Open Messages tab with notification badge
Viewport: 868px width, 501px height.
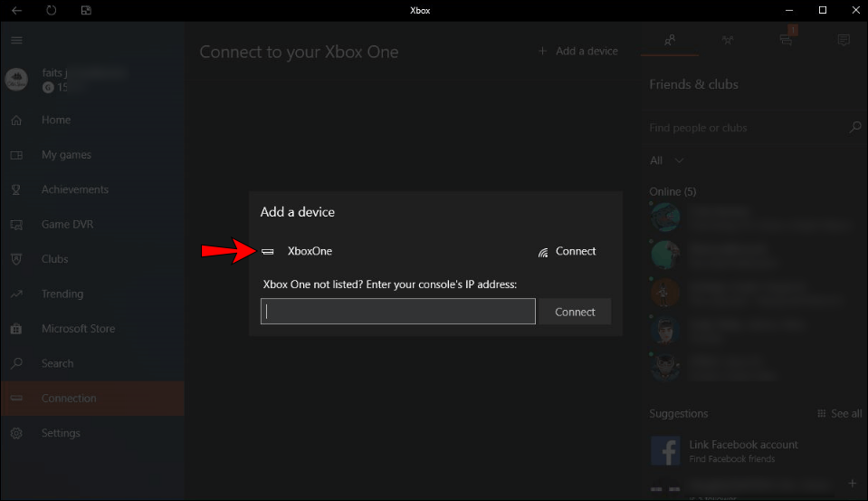786,39
